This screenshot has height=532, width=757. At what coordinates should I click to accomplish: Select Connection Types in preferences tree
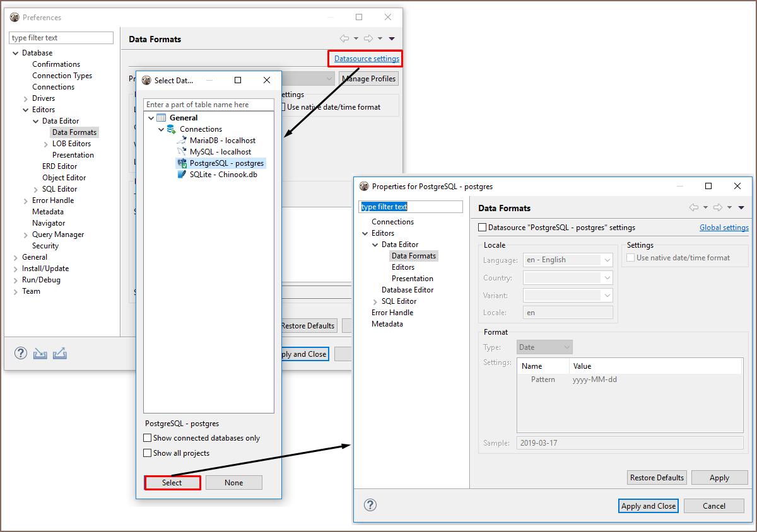pos(62,76)
